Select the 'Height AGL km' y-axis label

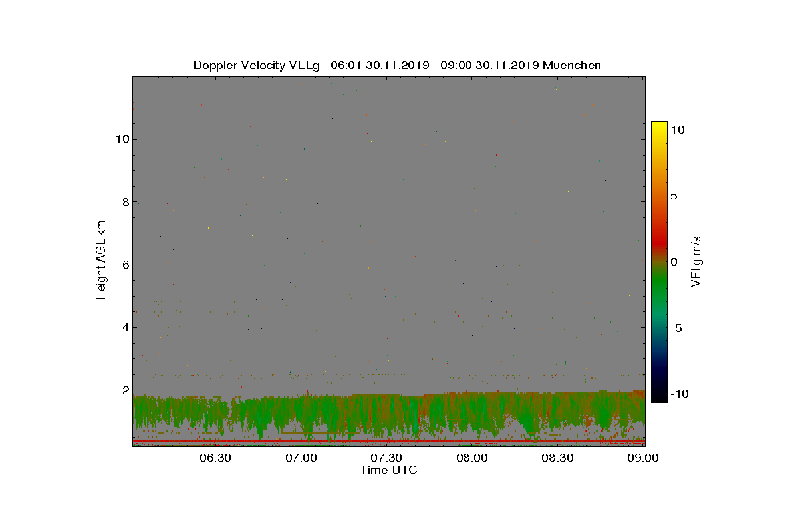[x=101, y=261]
